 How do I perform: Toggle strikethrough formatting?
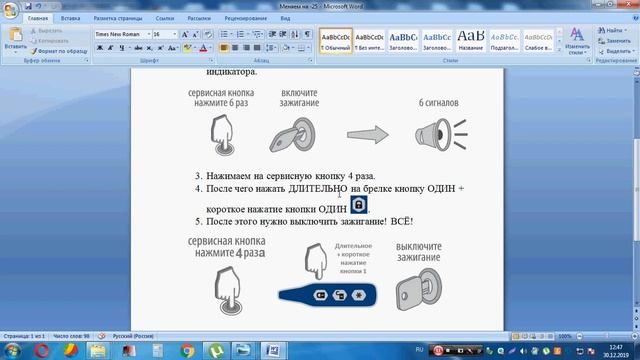click(x=138, y=48)
